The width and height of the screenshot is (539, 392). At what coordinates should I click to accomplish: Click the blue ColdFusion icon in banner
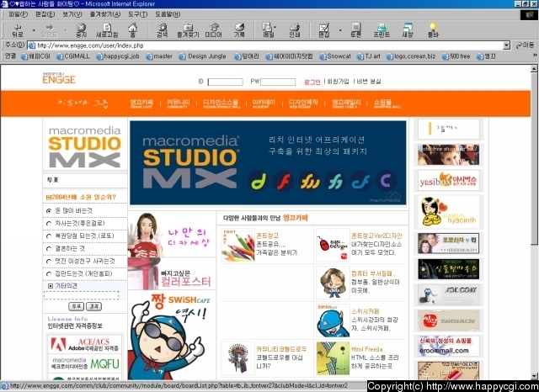360,181
